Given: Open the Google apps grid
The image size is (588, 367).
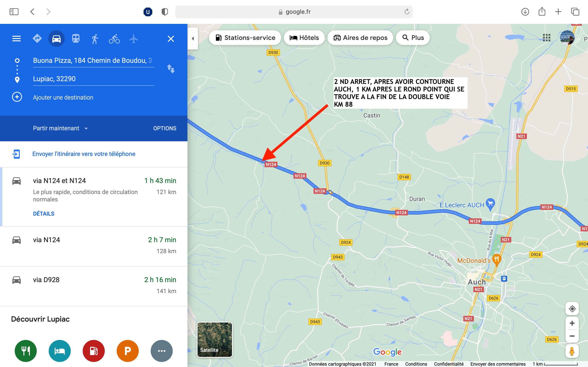Looking at the screenshot, I should pos(546,38).
